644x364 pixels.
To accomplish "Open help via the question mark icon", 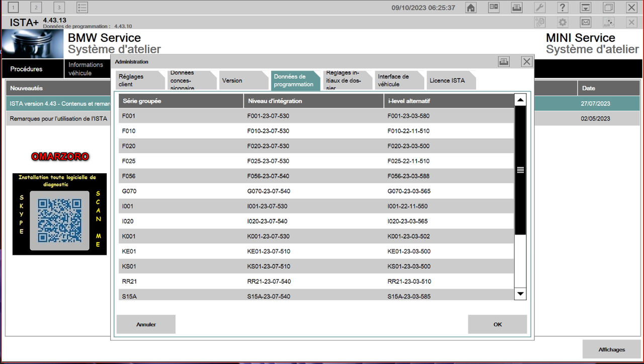I will pos(562,8).
